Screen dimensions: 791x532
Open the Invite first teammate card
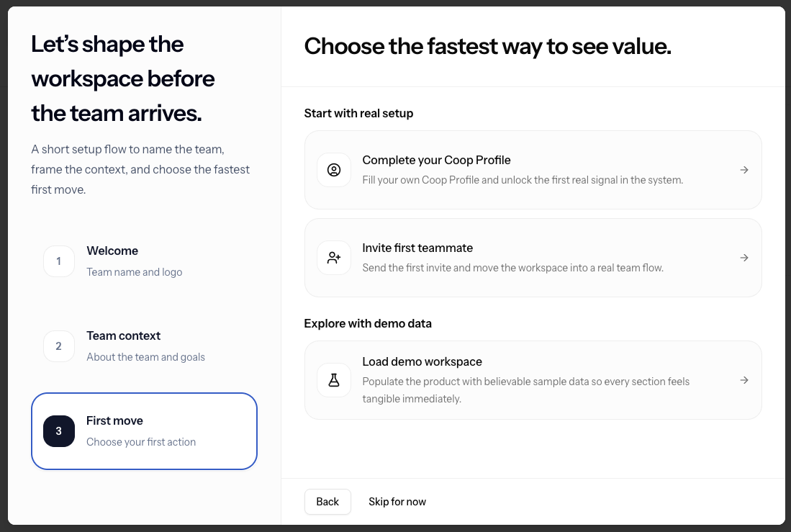pos(533,258)
